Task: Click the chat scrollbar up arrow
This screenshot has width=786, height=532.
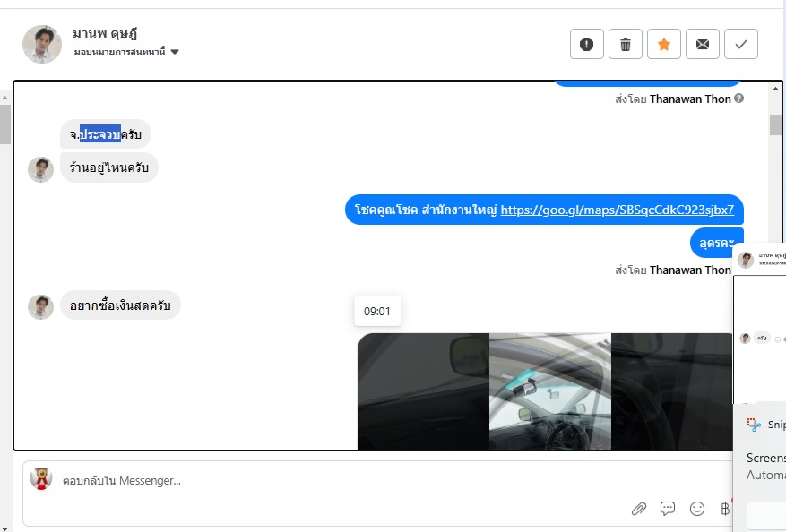Action: [775, 89]
